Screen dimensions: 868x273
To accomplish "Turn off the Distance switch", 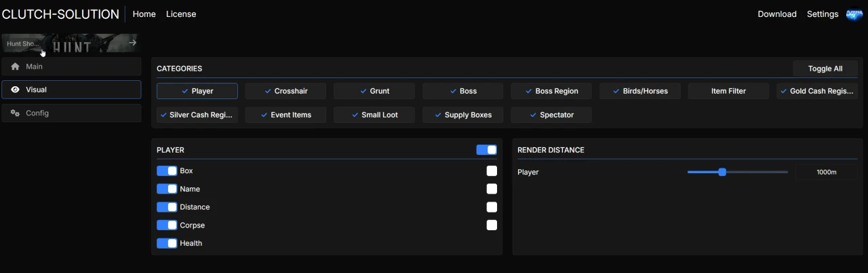I will (167, 207).
